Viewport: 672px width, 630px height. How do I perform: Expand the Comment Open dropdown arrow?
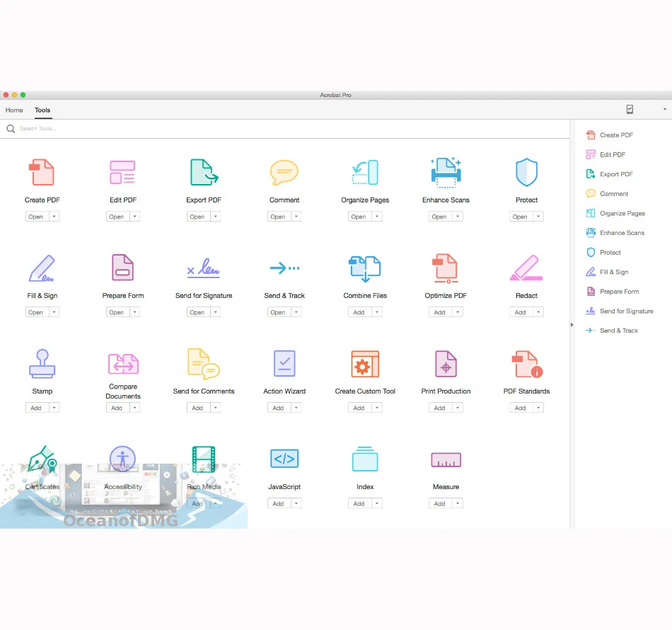pyautogui.click(x=296, y=217)
